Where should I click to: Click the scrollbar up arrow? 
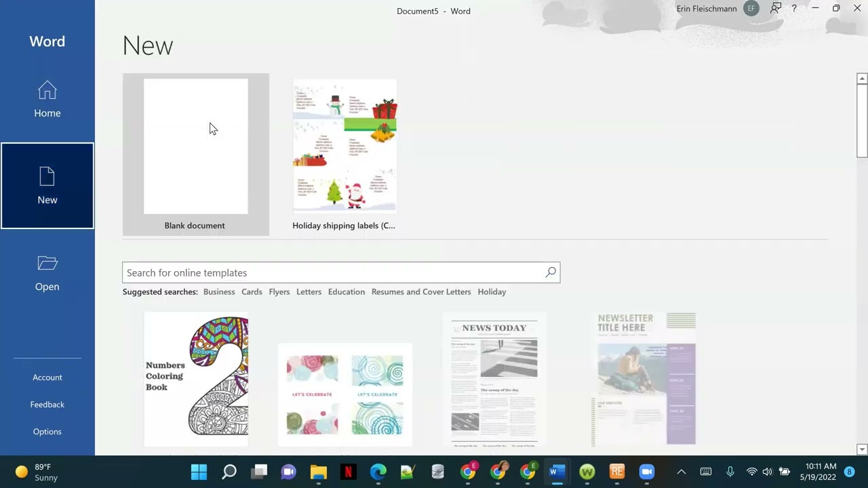(x=862, y=79)
